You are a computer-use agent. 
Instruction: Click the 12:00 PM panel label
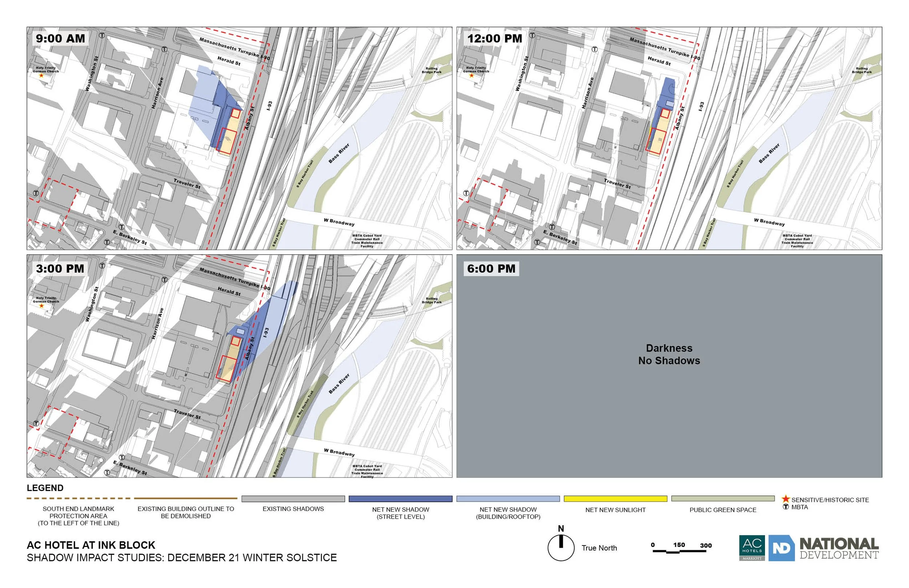(x=494, y=39)
